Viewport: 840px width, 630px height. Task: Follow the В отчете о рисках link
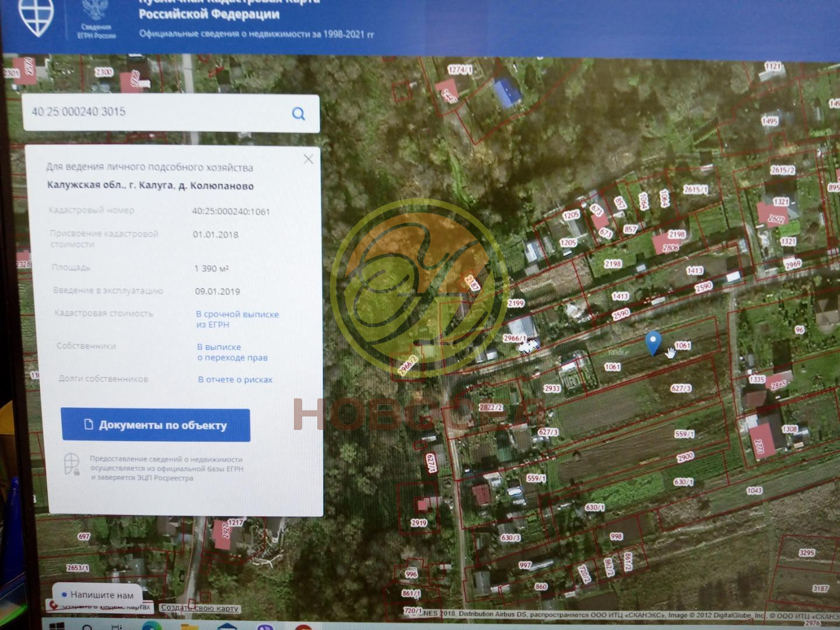[235, 380]
